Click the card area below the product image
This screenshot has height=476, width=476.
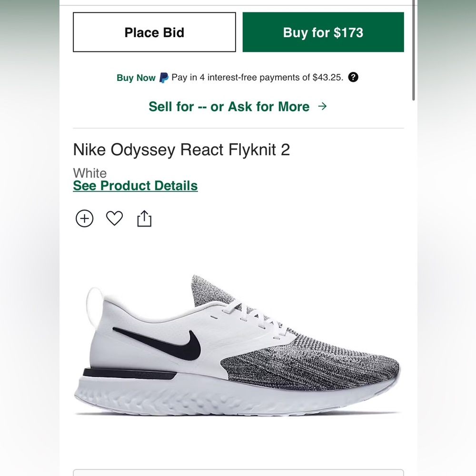[238, 474]
